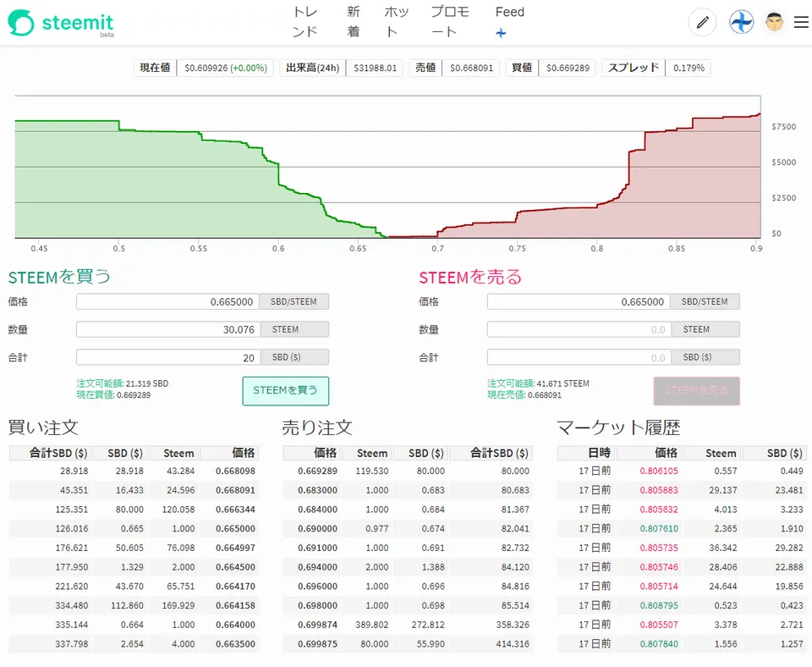Select buy order price 0.664997
This screenshot has height=667, width=812.
click(235, 548)
